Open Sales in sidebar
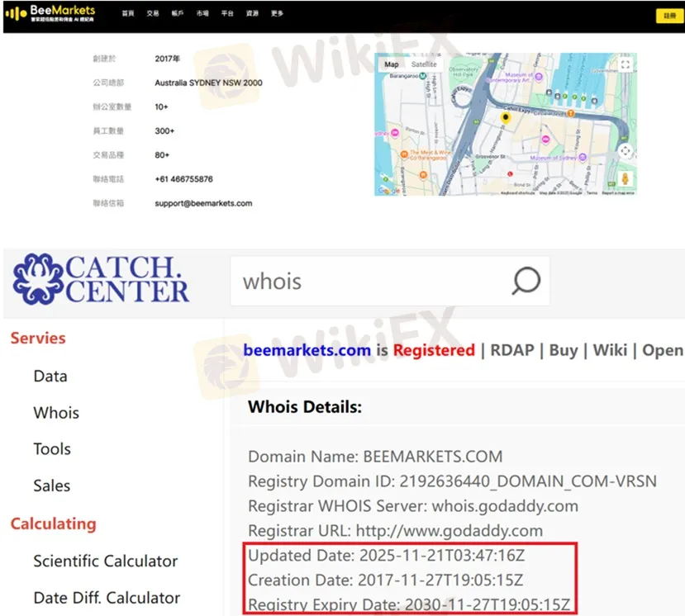This screenshot has width=685, height=616. (51, 486)
